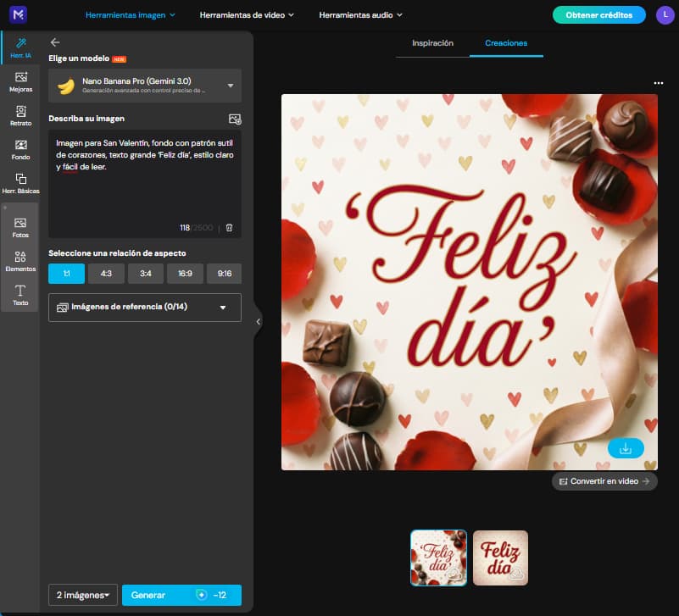
Task: Click the image upload icon beside Describa su imagen
Action: pyautogui.click(x=235, y=119)
